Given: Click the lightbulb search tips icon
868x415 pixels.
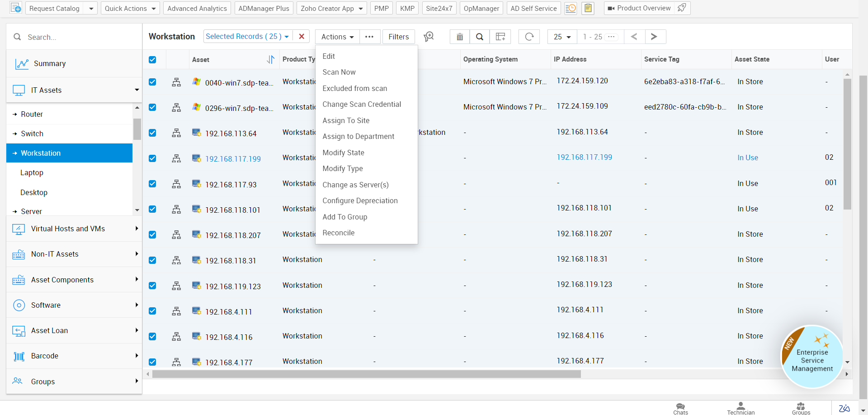Looking at the screenshot, I should tap(429, 37).
